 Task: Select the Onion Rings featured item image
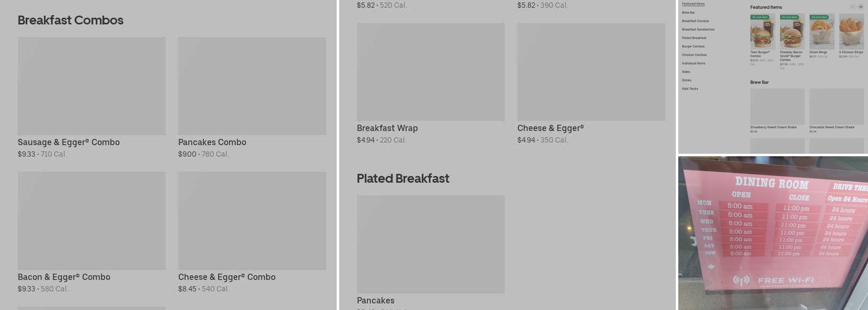click(821, 32)
